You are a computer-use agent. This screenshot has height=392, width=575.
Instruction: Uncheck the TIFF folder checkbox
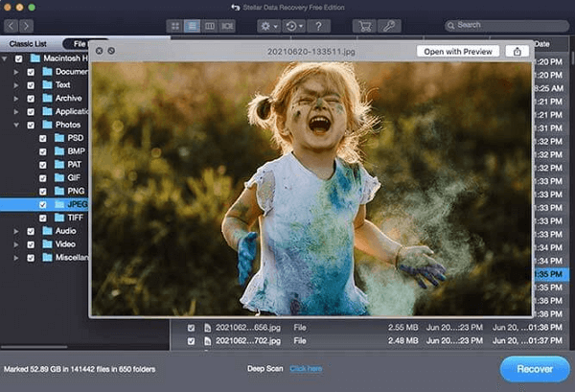tap(43, 218)
